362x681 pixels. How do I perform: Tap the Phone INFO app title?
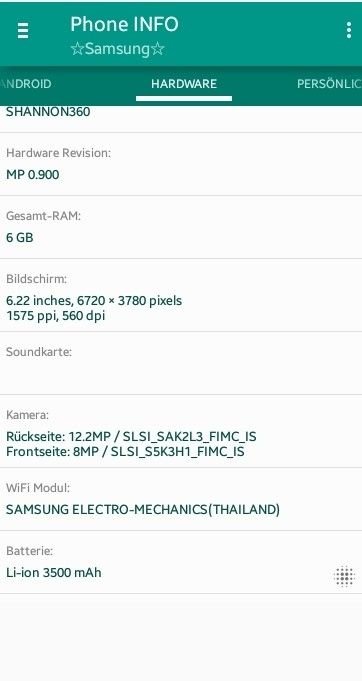(124, 24)
